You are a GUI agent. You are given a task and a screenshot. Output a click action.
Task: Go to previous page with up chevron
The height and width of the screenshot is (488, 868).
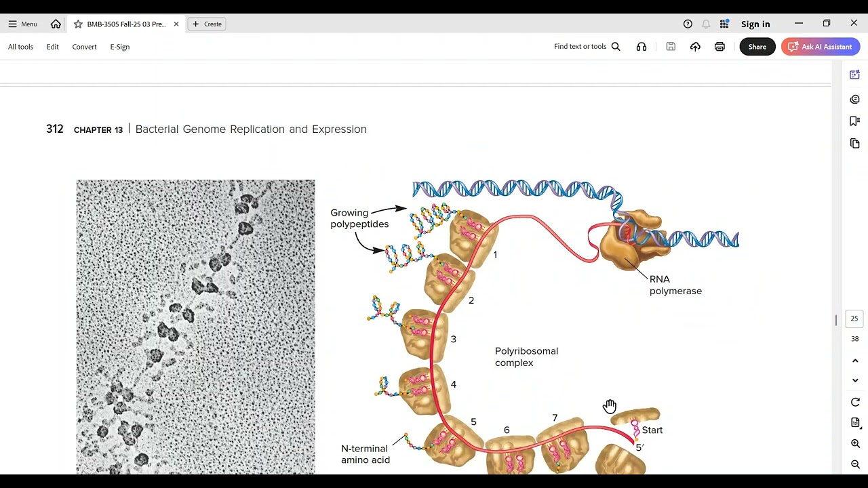[x=854, y=361]
